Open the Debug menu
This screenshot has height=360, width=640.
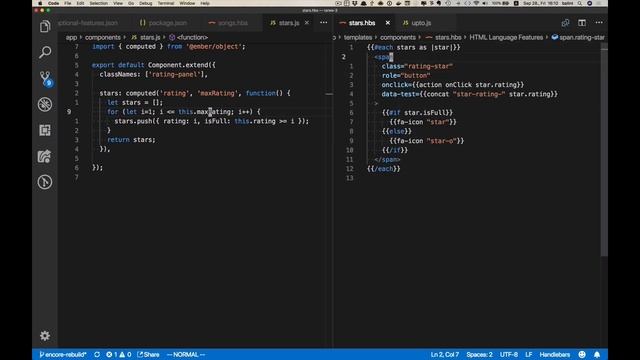coord(146,3)
